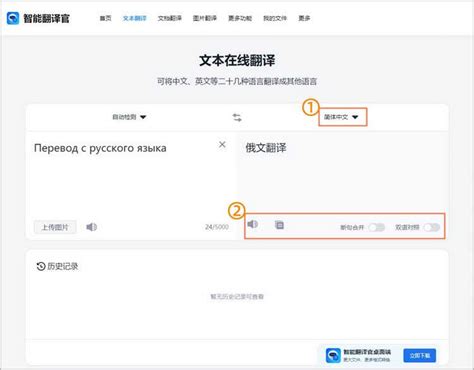Image resolution: width=474 pixels, height=370 pixels.
Task: Toggle the 断句合并 switch
Action: (x=377, y=227)
